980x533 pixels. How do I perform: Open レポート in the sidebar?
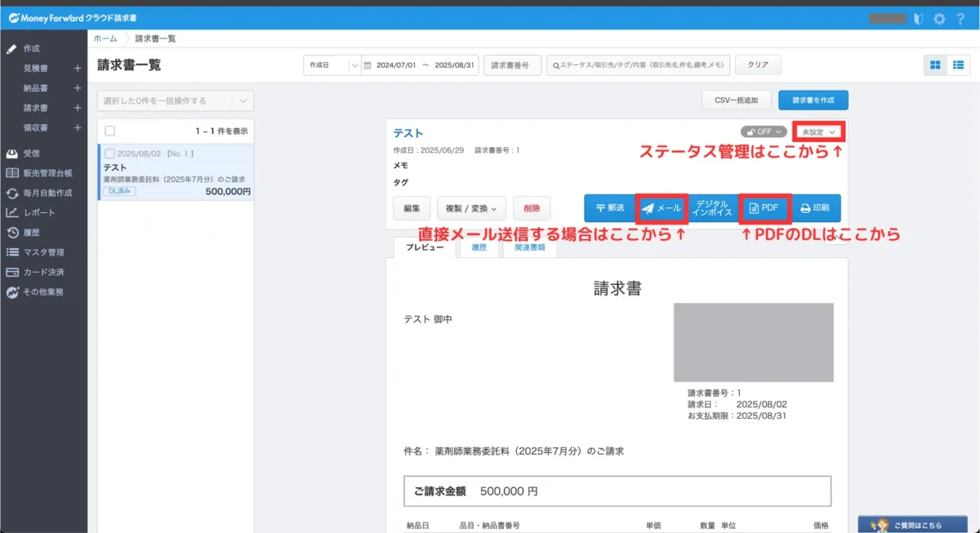point(39,213)
